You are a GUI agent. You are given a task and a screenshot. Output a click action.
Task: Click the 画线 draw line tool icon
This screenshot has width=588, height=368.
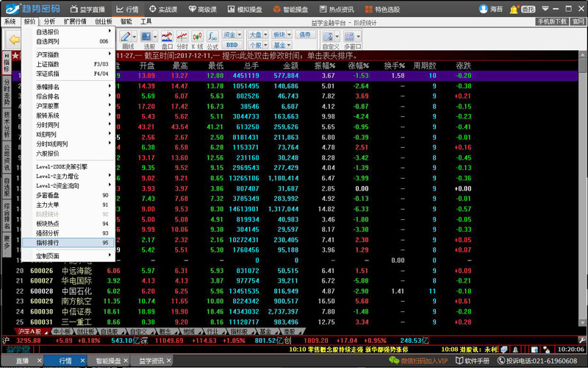127,38
